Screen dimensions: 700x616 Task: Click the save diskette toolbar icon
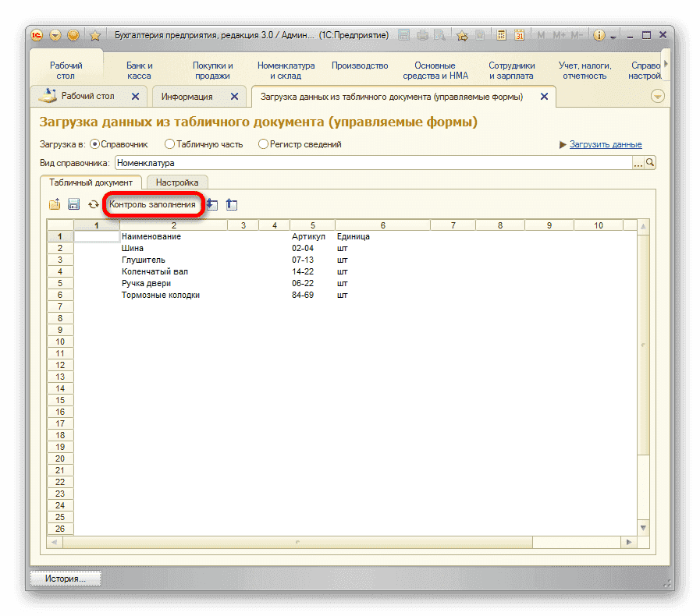click(x=74, y=204)
